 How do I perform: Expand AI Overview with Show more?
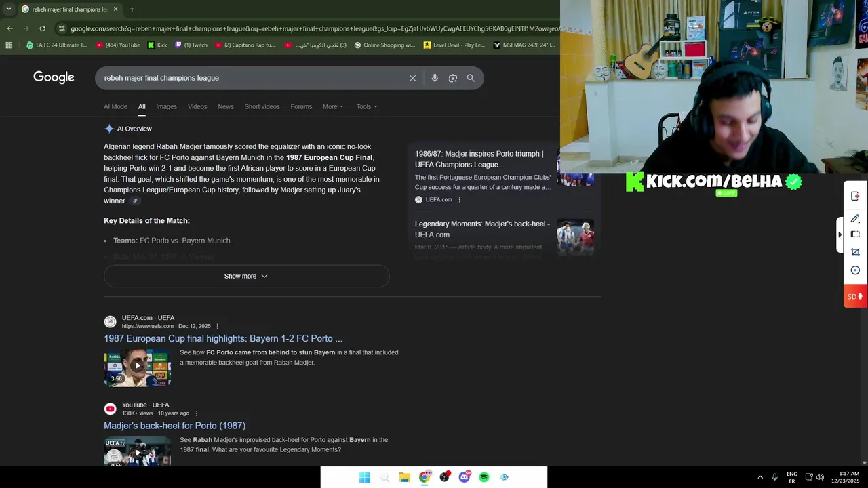(x=246, y=276)
